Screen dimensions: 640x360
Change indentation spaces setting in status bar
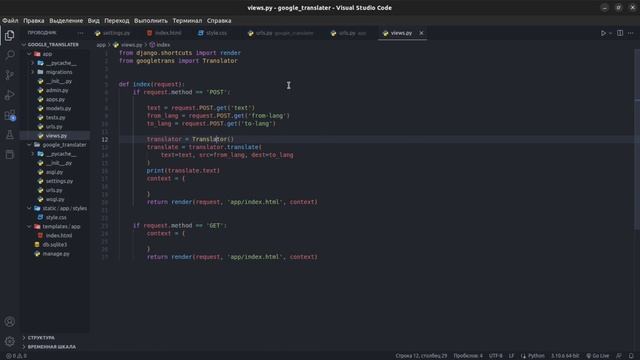468,356
